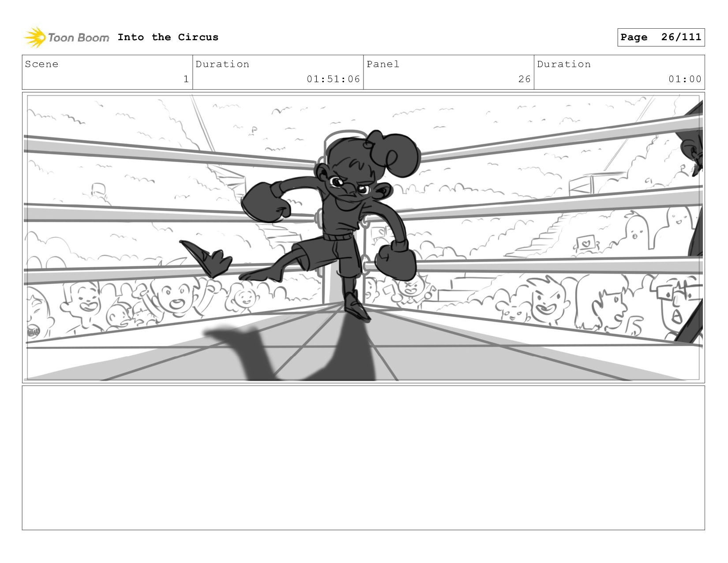Click the scene Duration 01:51:06 value
The height and width of the screenshot is (563, 728).
334,79
